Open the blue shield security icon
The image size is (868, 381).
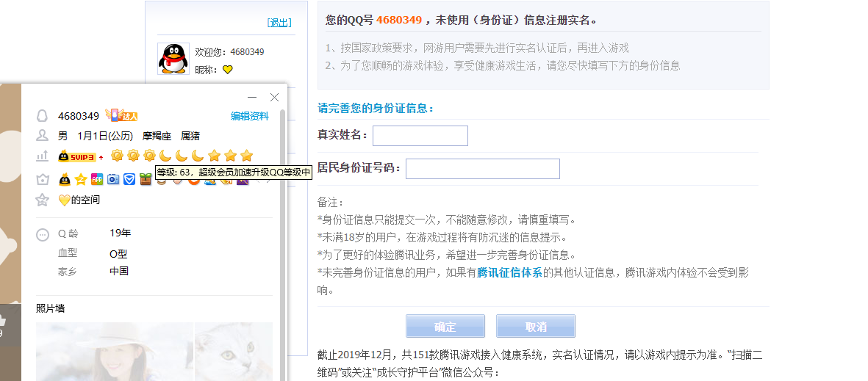(x=129, y=178)
